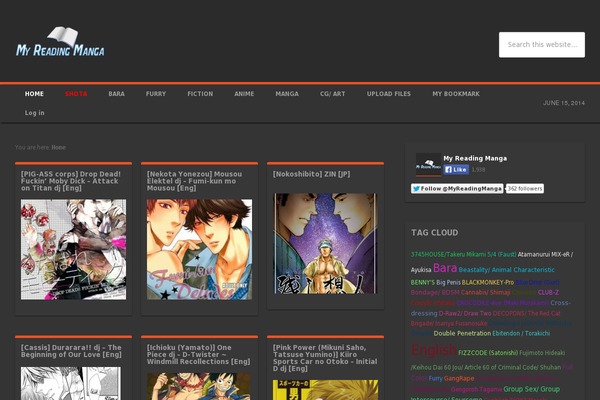
Task: Select the Fujimoto Hideaki tag
Action: (x=542, y=353)
